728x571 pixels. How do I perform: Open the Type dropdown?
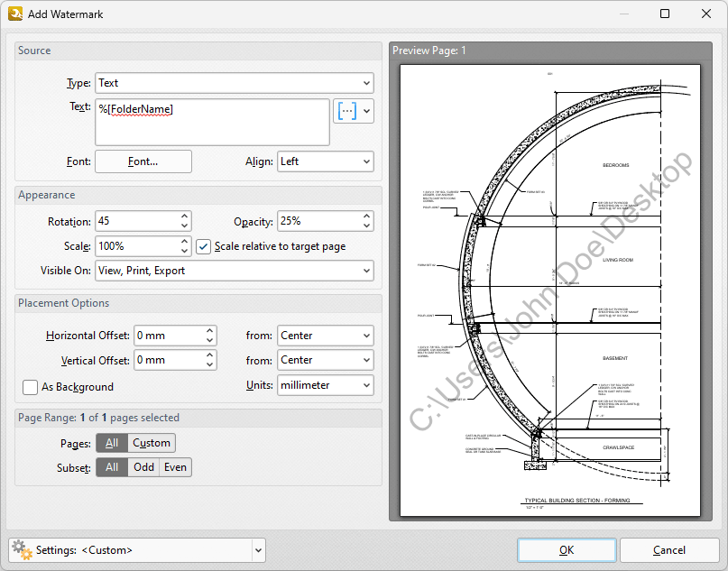coord(235,83)
